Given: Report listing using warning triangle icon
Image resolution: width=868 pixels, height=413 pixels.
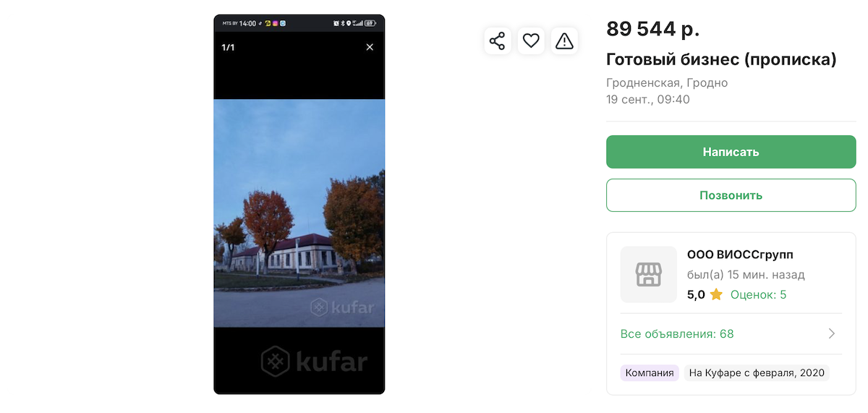Looking at the screenshot, I should (x=564, y=41).
